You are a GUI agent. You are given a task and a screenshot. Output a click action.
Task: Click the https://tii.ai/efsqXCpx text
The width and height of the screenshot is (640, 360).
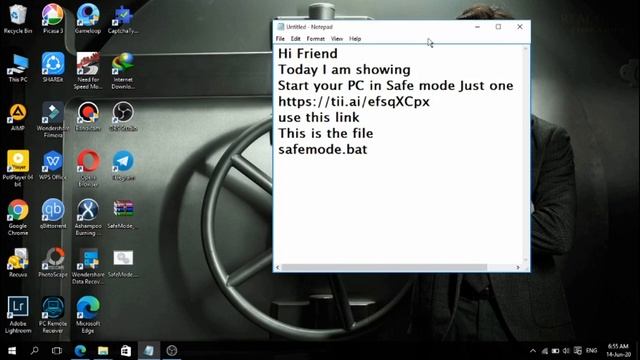point(354,102)
